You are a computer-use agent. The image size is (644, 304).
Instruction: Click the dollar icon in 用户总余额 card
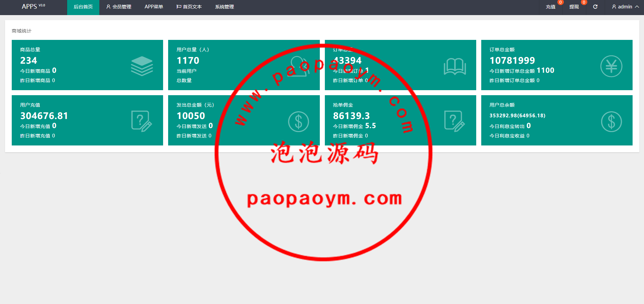click(611, 121)
